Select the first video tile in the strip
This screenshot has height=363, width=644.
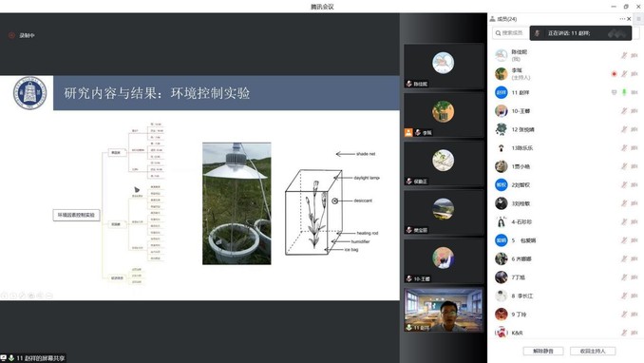tap(444, 67)
